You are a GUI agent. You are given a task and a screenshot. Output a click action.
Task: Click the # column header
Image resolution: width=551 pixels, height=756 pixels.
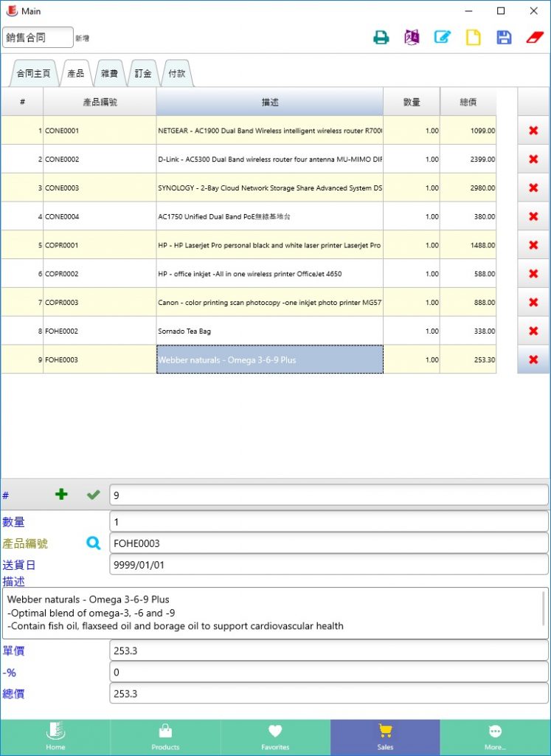click(x=22, y=102)
